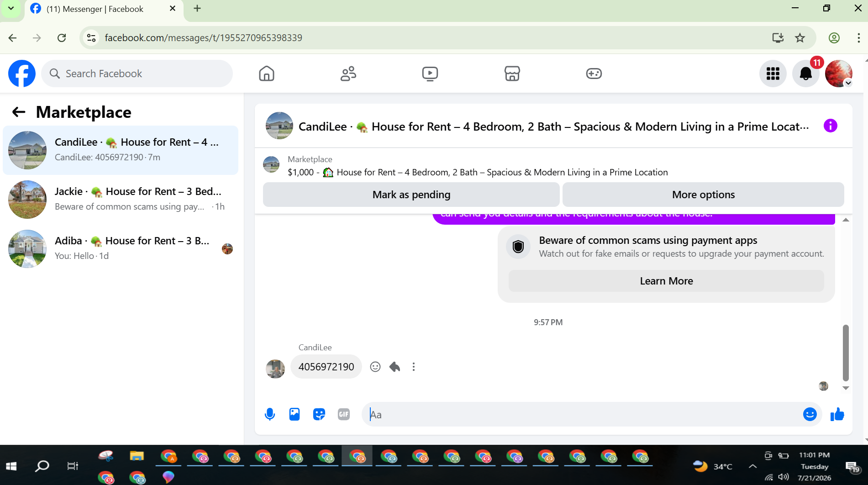868x485 pixels.
Task: Click chat scrollbar up arrow
Action: pos(846,220)
